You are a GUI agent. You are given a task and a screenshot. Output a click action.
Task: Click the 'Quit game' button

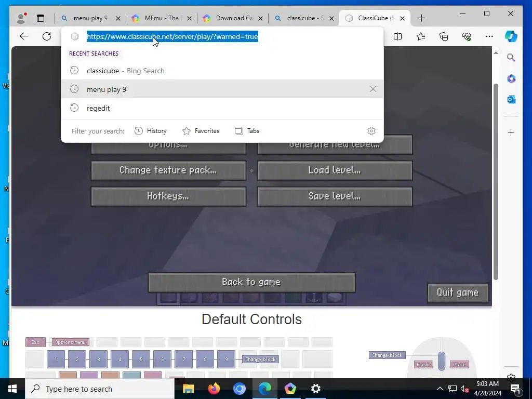point(458,293)
